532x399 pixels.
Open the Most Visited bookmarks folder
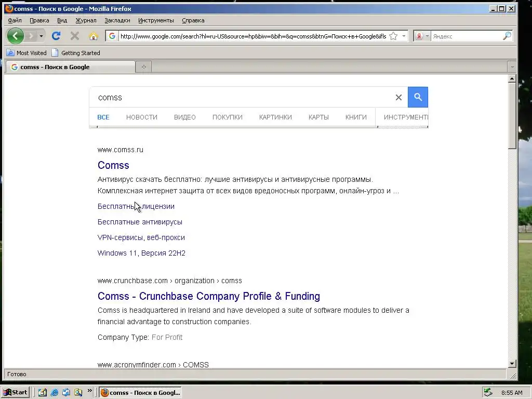27,53
